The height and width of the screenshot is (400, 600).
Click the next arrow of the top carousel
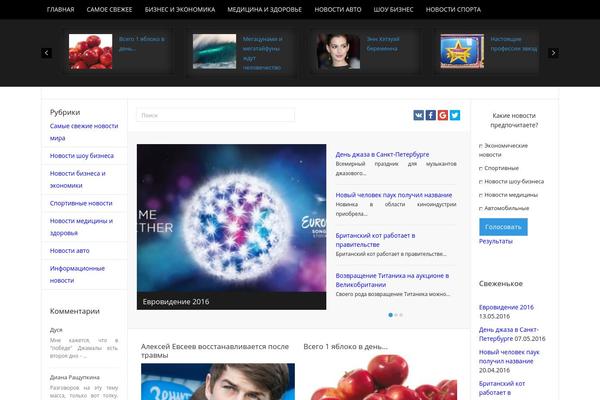click(553, 53)
